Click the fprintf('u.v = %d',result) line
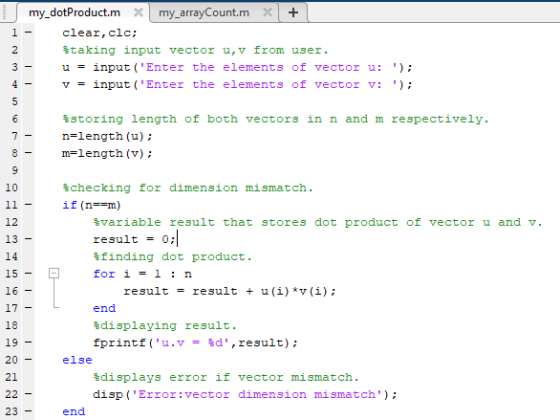 [195, 343]
